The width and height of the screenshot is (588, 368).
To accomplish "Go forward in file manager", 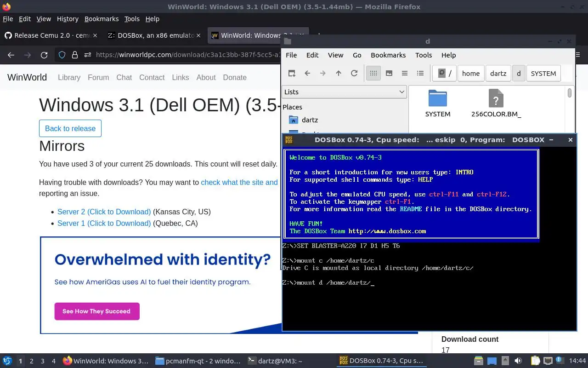I will pos(323,73).
